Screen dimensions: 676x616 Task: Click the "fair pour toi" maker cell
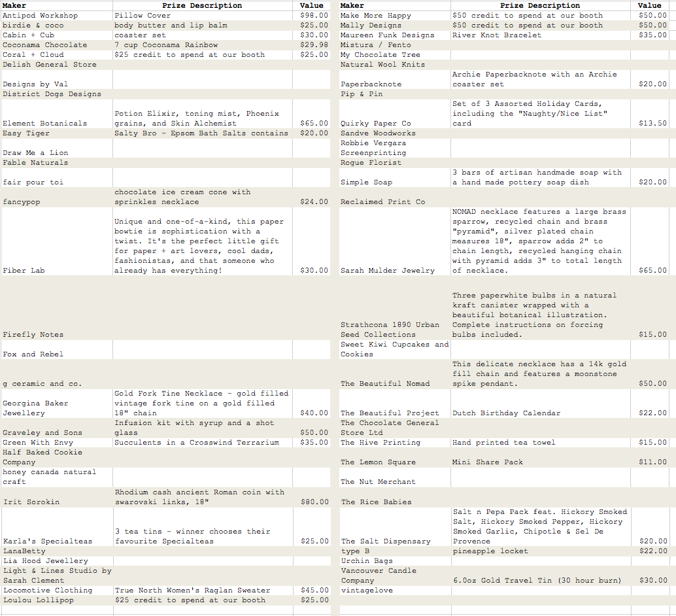coord(56,177)
